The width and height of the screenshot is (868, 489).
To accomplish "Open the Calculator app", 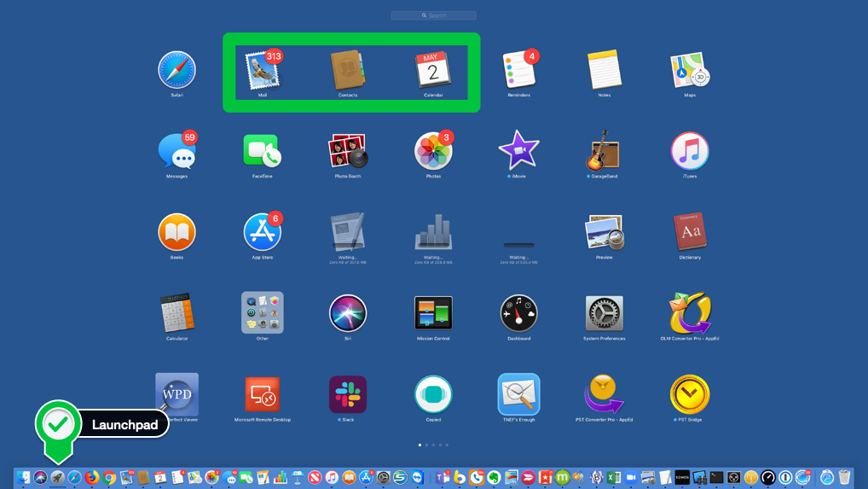I will [176, 313].
